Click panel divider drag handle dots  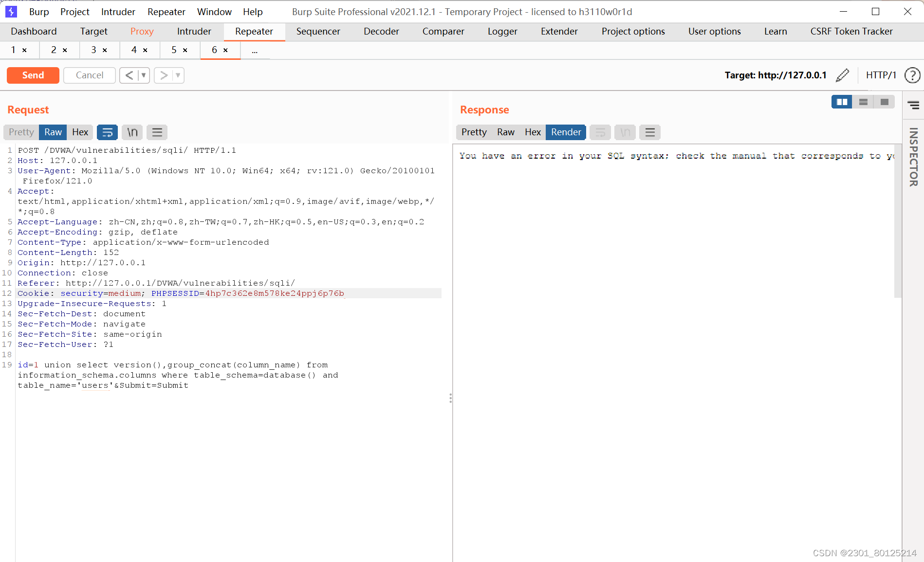(450, 399)
